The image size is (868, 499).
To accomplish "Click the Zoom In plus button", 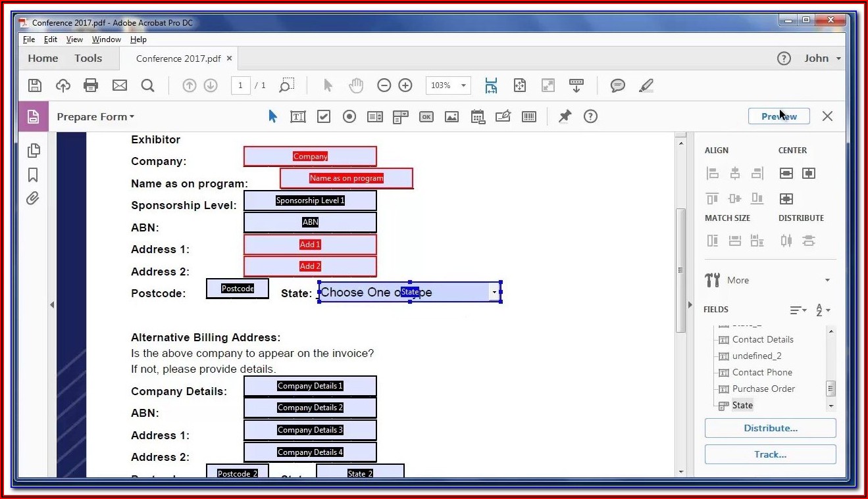I will point(405,85).
